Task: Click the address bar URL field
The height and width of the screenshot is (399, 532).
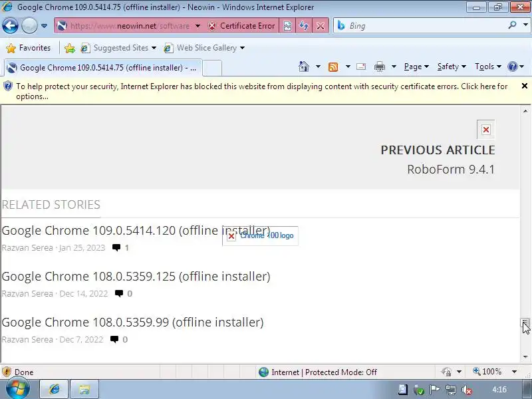Action: tap(130, 26)
